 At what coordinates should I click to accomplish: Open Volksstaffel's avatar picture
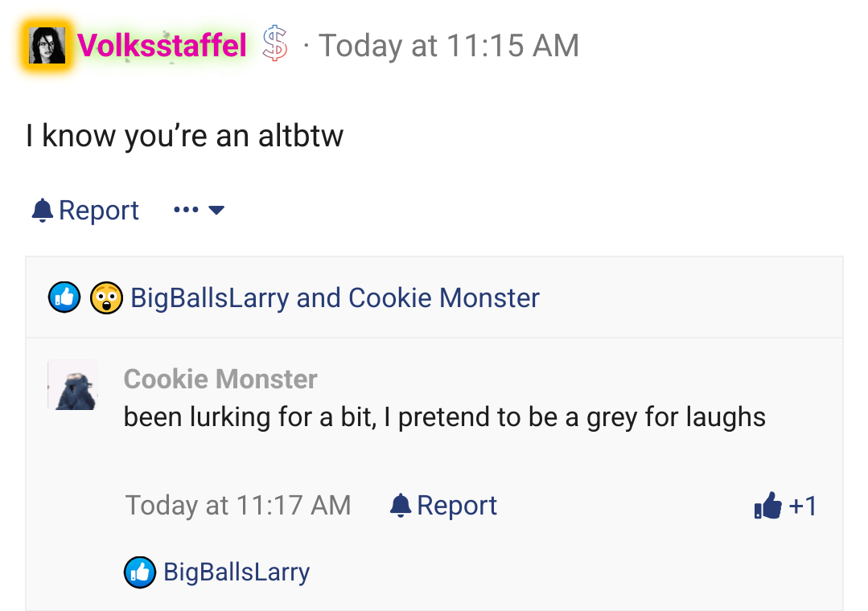[47, 46]
